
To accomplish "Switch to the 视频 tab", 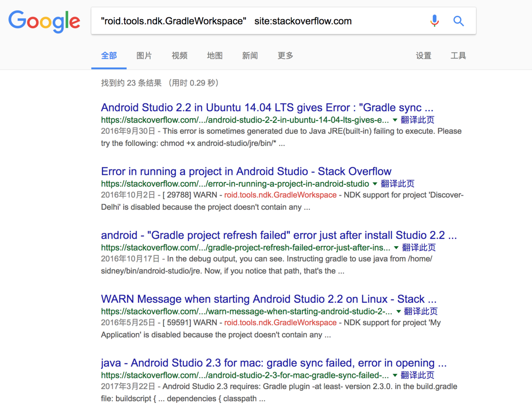I will coord(180,56).
